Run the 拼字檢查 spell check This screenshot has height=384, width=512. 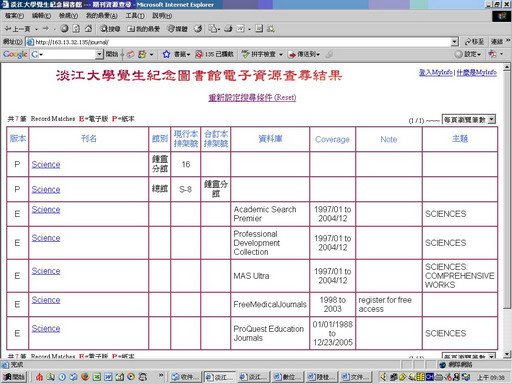pyautogui.click(x=259, y=54)
